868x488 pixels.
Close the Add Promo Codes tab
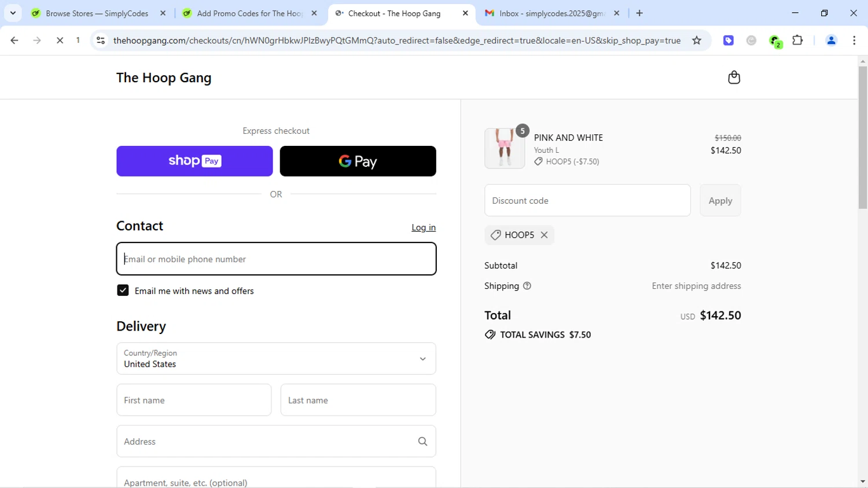[x=314, y=13]
